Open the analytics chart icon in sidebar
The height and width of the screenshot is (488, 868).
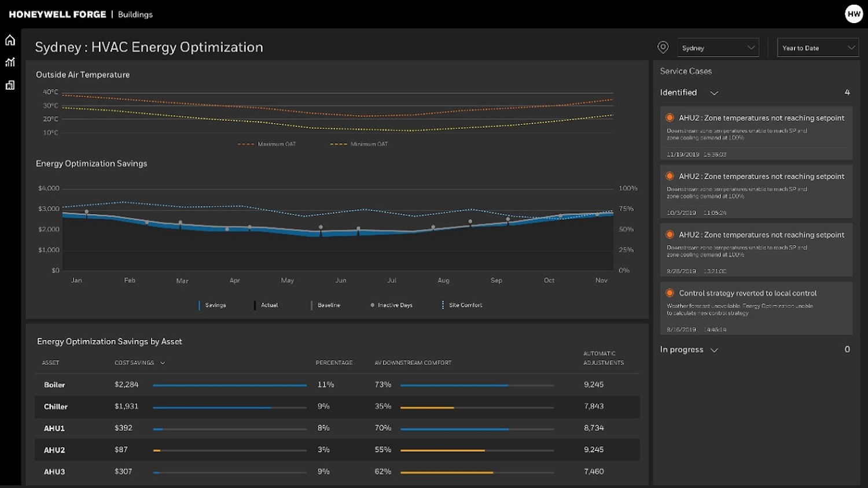pos(10,62)
